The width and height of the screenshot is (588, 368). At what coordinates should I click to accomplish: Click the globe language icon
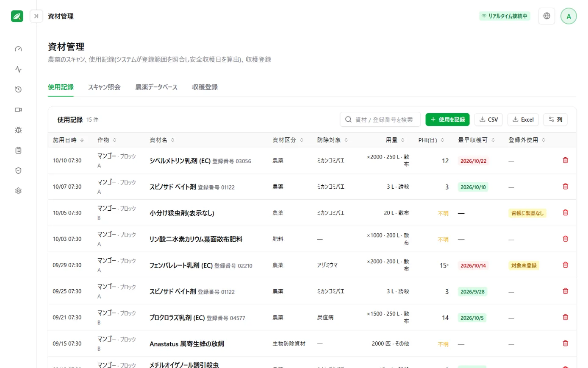547,16
